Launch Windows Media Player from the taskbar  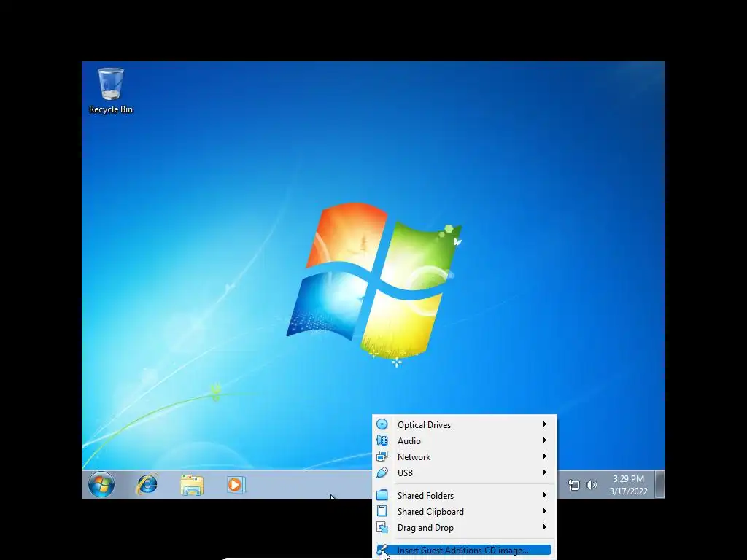coord(236,485)
